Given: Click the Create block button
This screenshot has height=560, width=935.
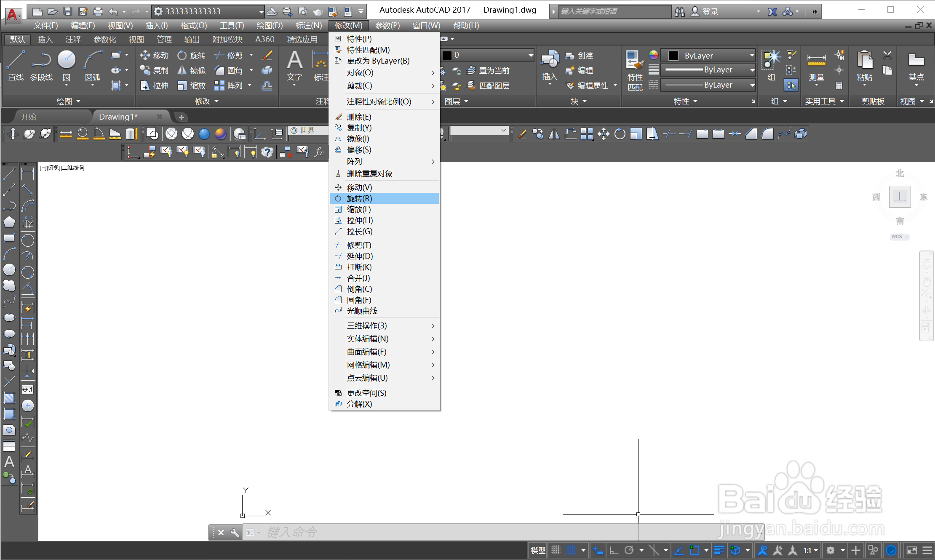Looking at the screenshot, I should click(579, 55).
